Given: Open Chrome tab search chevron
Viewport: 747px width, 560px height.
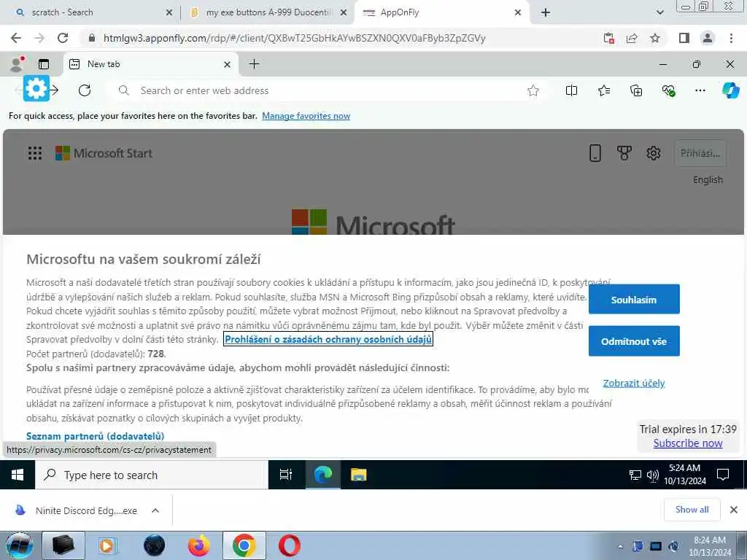Looking at the screenshot, I should (x=659, y=13).
